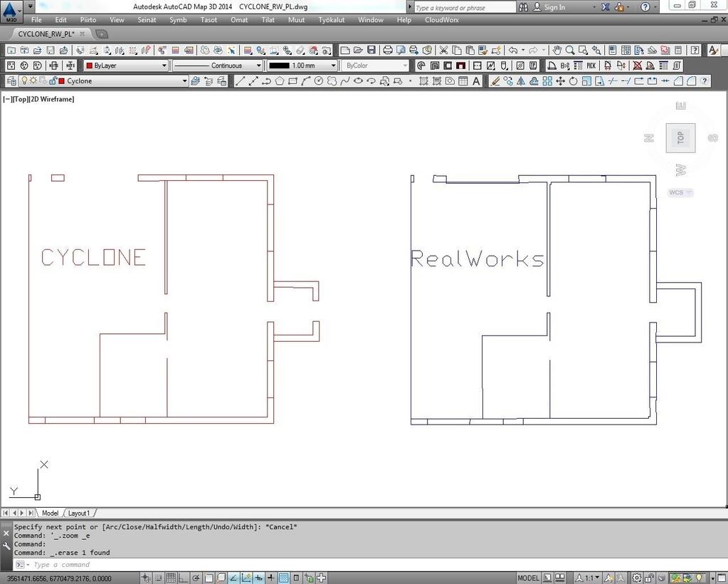
Task: Expand the Undo history arrow
Action: (523, 50)
